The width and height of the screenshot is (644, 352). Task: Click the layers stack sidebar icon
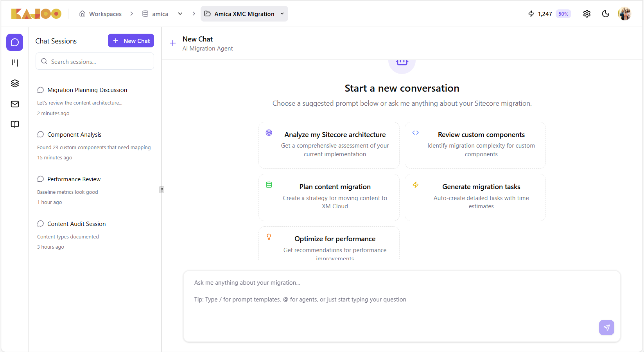tap(15, 83)
